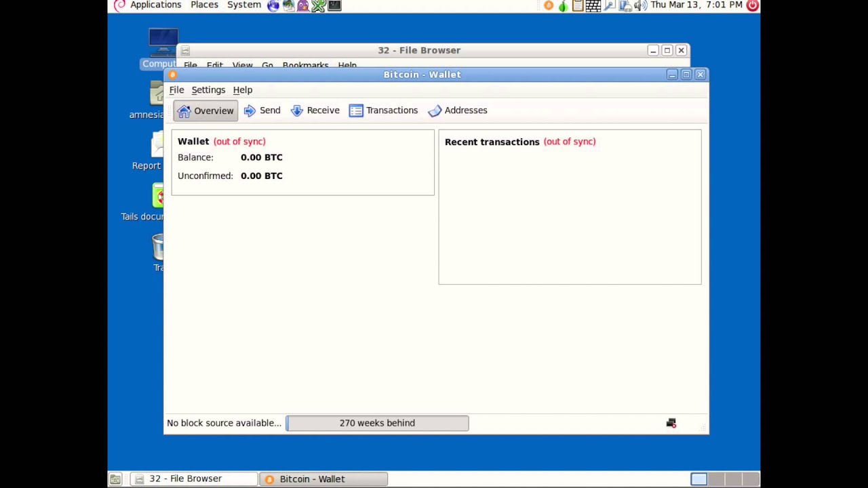Show the Transactions list tab
This screenshot has height=488, width=868.
383,110
